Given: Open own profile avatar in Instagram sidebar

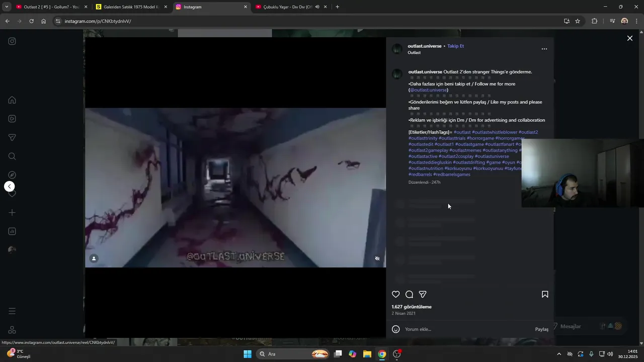Looking at the screenshot, I should pyautogui.click(x=12, y=250).
